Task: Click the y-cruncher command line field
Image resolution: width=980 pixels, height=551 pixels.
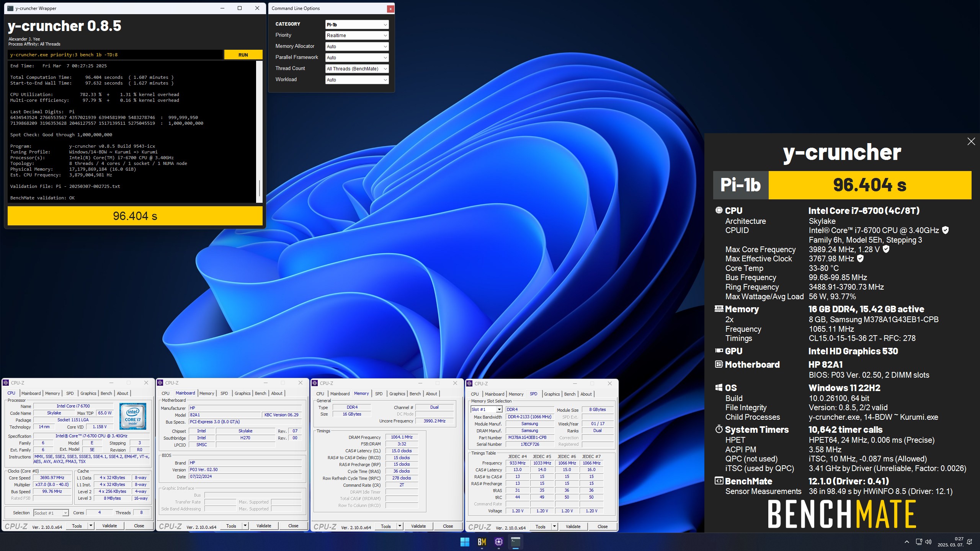Action: (115, 55)
